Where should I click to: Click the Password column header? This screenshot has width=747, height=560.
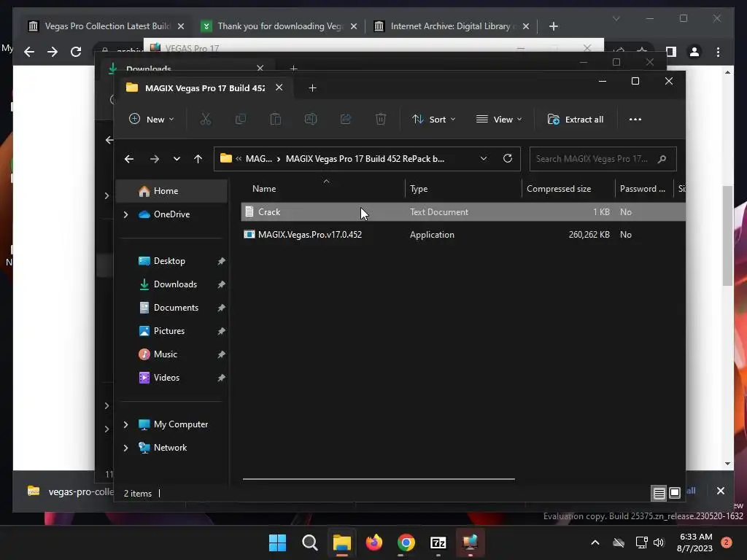(x=643, y=189)
